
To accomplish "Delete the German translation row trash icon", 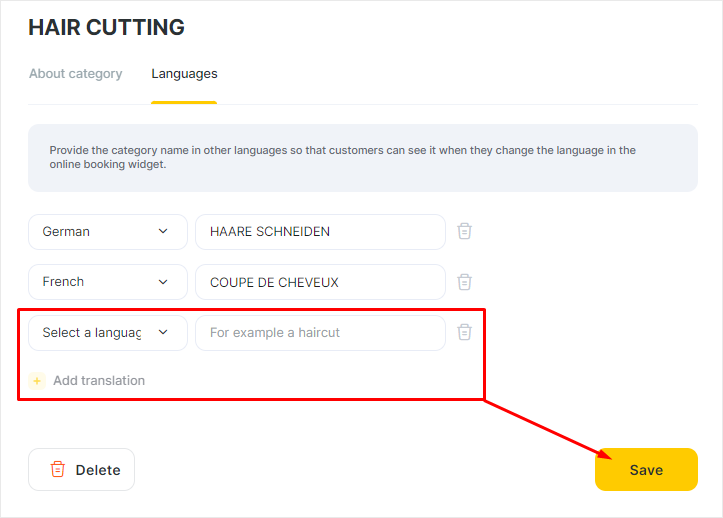I will point(464,231).
